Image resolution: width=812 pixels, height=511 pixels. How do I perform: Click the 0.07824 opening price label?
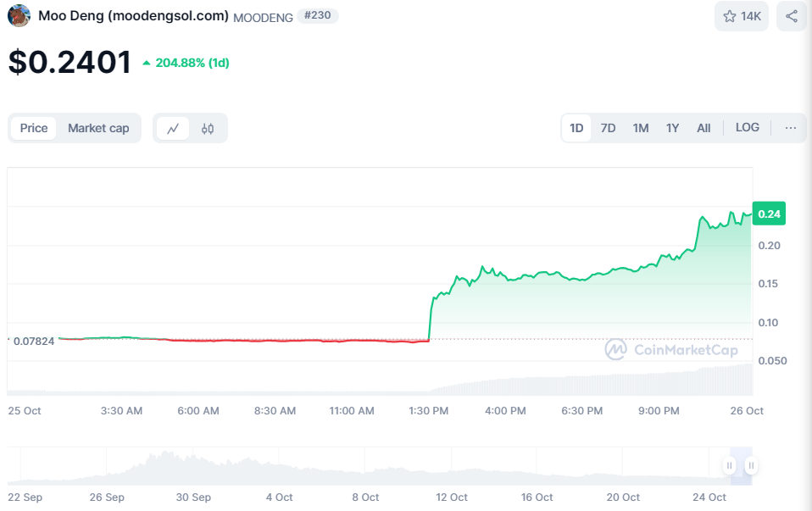[34, 342]
